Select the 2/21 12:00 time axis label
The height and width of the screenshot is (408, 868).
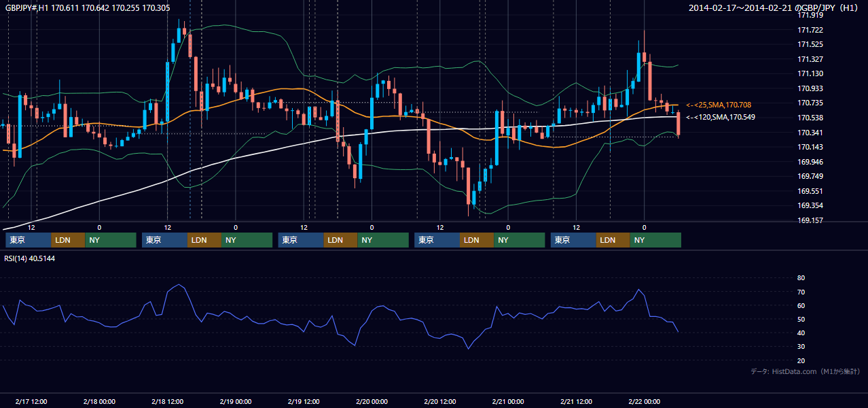tap(576, 401)
